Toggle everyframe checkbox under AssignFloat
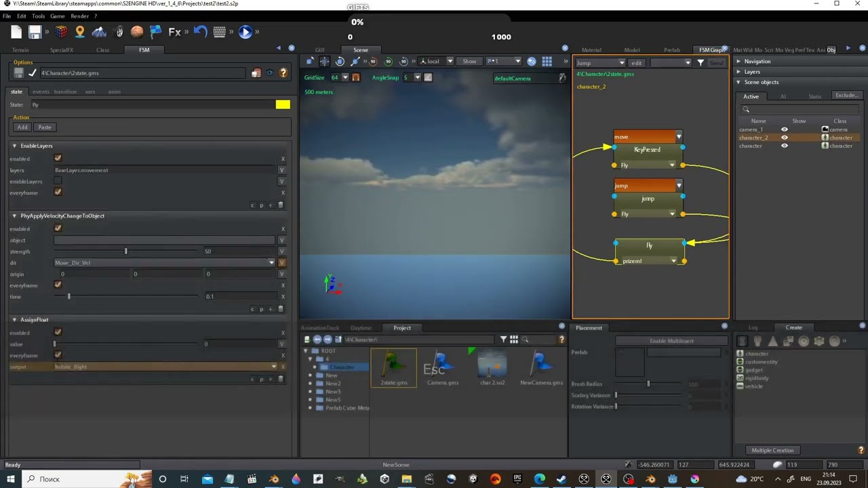Screen dimensions: 868x488 [58, 355]
